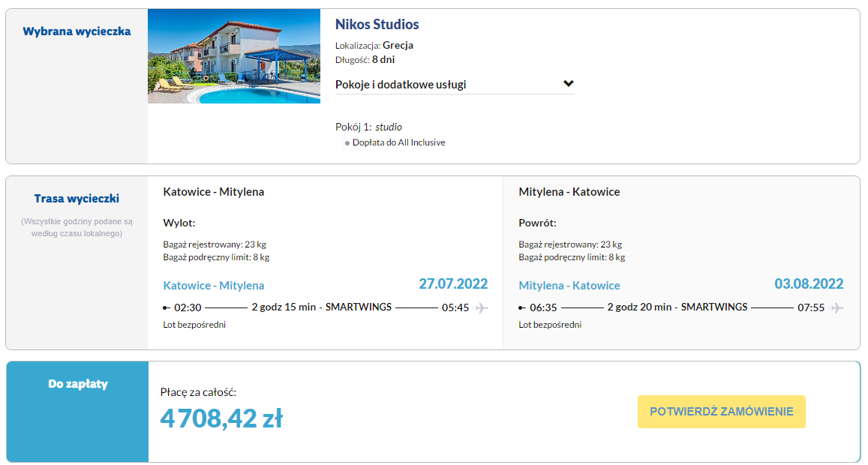Click the Dopłata do All Inclusive text
The height and width of the screenshot is (465, 868).
398,142
